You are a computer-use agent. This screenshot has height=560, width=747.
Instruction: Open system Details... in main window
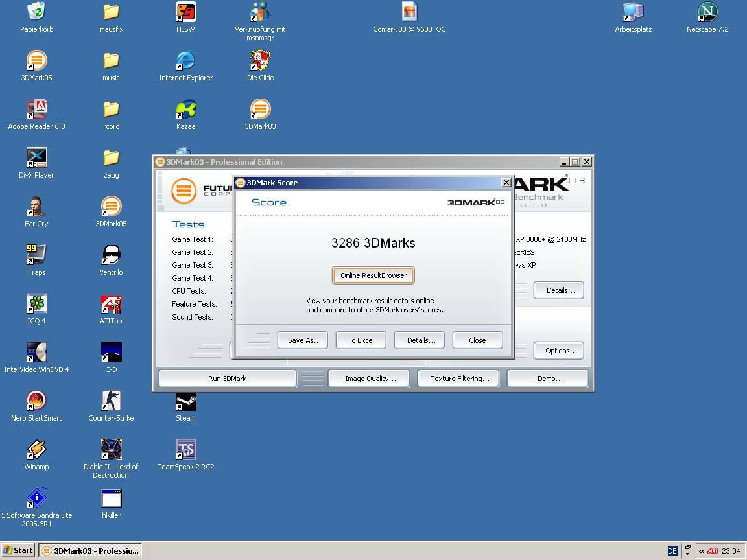[559, 290]
